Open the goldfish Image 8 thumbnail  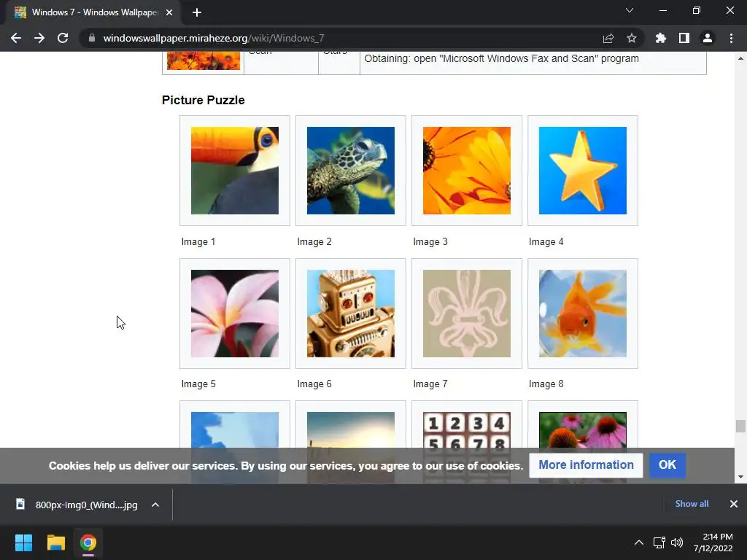(583, 314)
